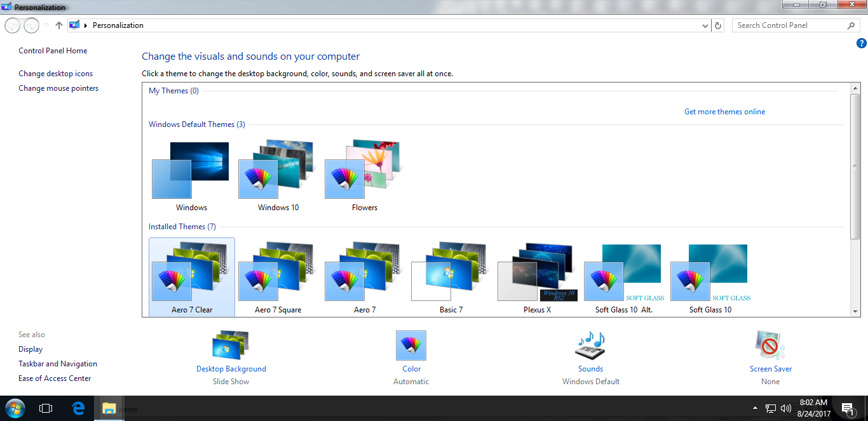The image size is (868, 421).
Task: Open the network tray icon
Action: 771,408
